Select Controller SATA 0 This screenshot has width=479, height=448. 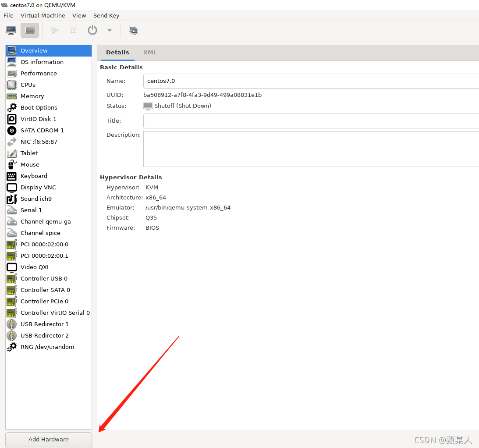(49, 290)
